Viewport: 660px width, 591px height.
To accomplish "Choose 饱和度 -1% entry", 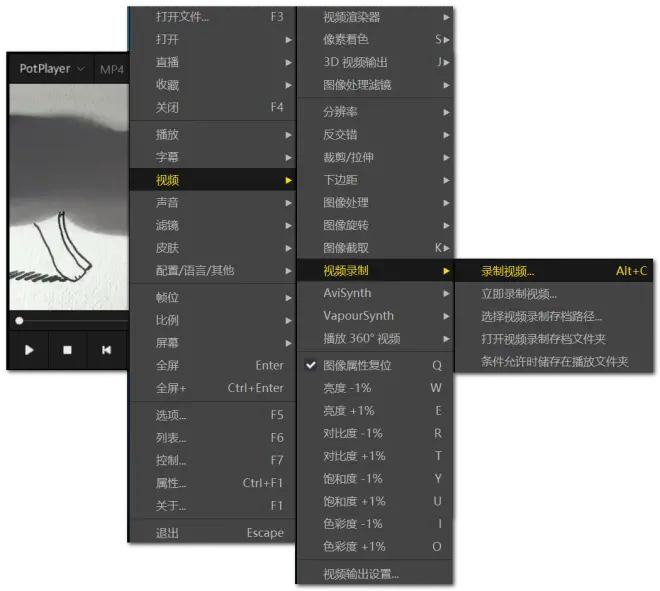I will click(375, 479).
